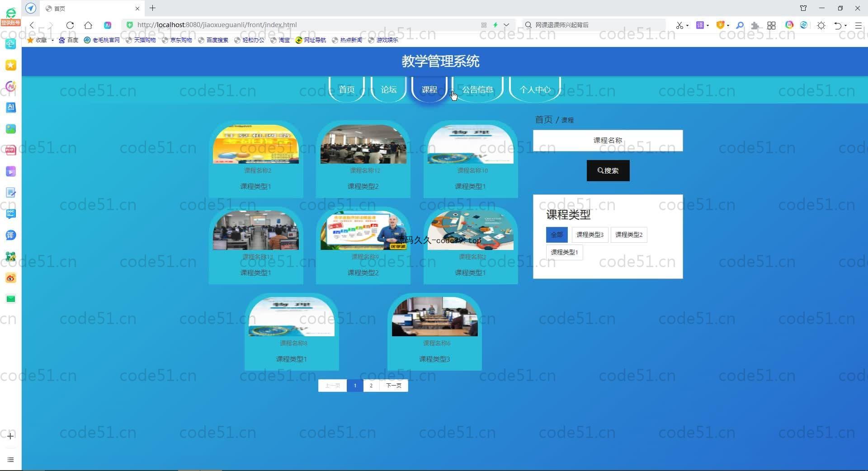Click the browser home button
The width and height of the screenshot is (868, 471).
click(x=88, y=25)
